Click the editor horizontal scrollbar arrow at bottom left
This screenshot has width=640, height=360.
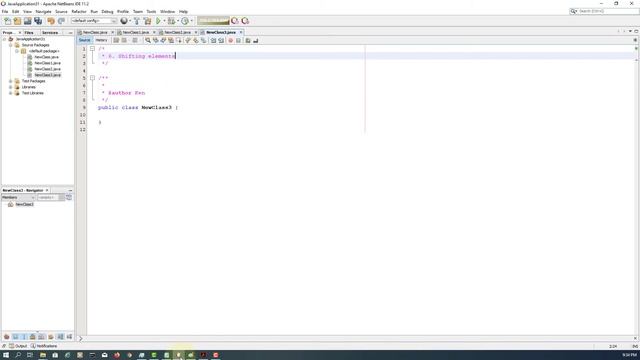coord(80,338)
